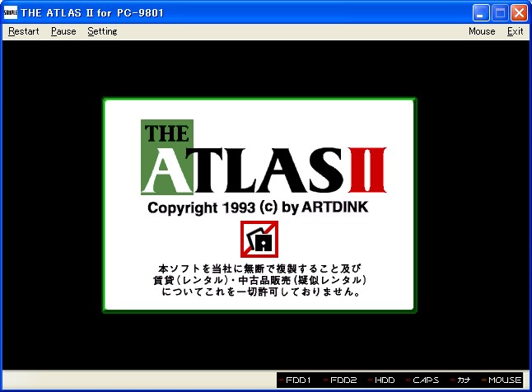The width and height of the screenshot is (532, 392).
Task: Click the Copyright 1993 ARTDINK text
Action: (258, 208)
